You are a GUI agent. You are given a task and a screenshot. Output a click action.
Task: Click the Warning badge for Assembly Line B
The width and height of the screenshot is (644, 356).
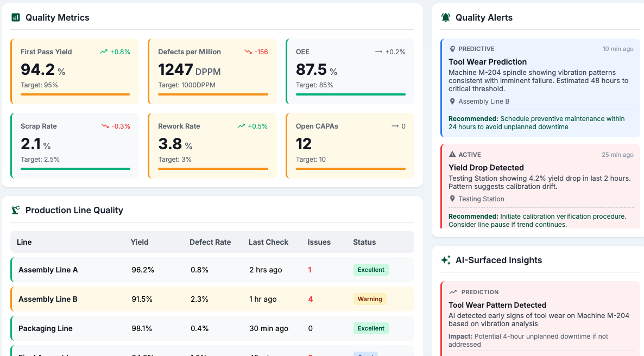(370, 299)
